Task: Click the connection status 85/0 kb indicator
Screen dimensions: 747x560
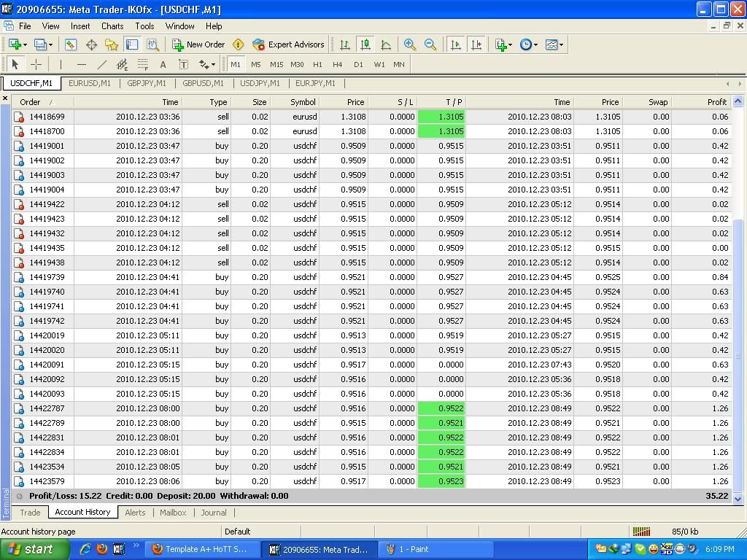Action: (x=666, y=532)
